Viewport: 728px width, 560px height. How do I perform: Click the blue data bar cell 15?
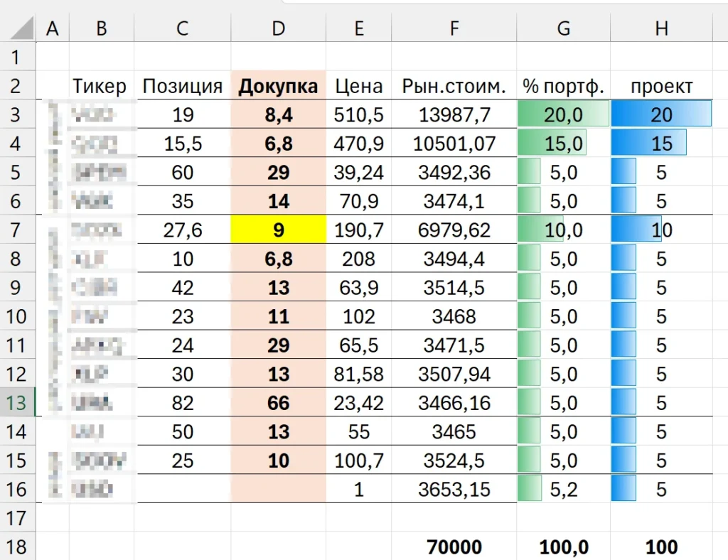pyautogui.click(x=661, y=144)
